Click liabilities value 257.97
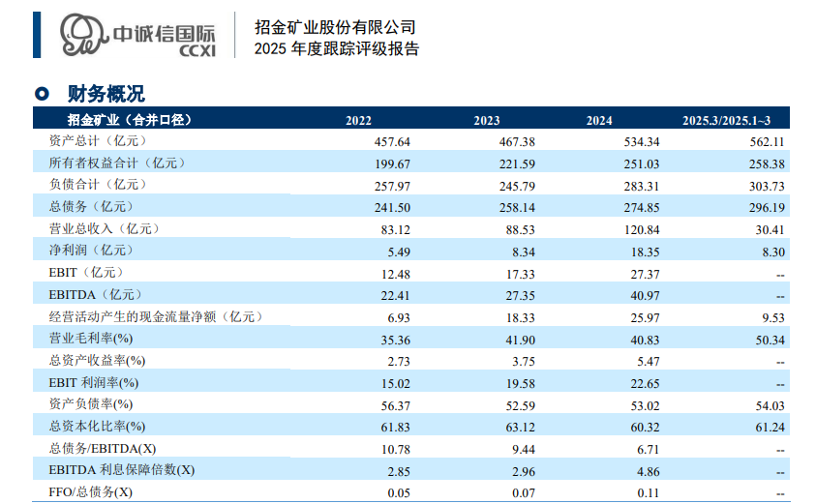This screenshot has height=504, width=816. pos(392,186)
